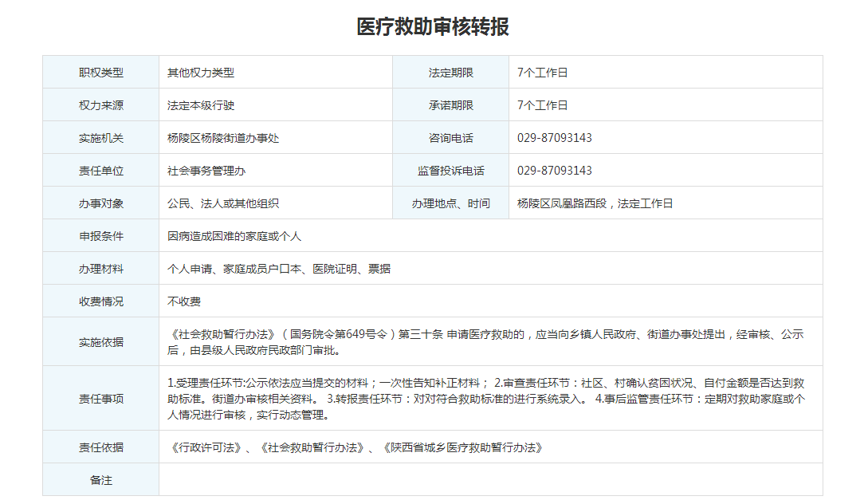868x504 pixels.
Task: Select the 不收费 fee value
Action: [x=184, y=302]
